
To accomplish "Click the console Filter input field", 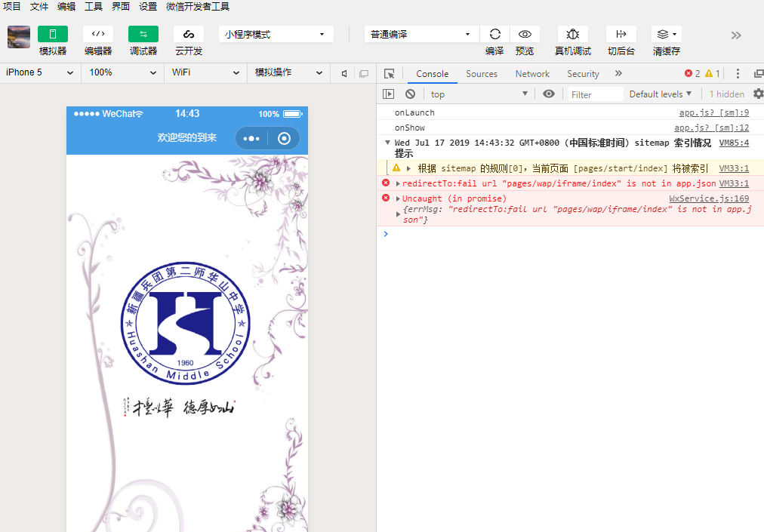I will [x=596, y=94].
